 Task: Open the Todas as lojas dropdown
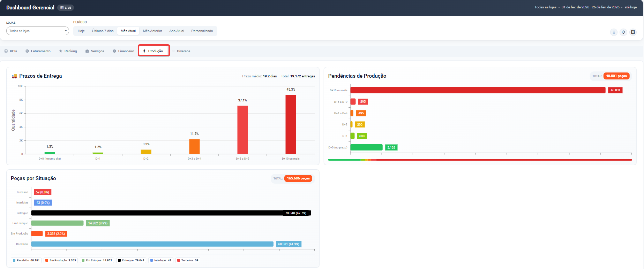coord(38,31)
